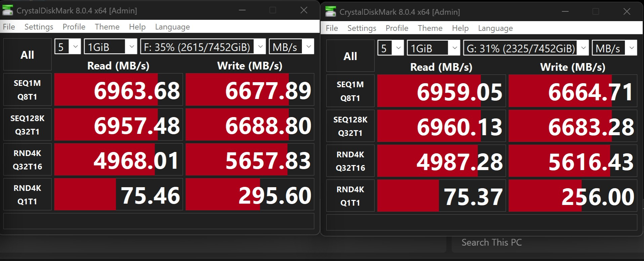644x261 pixels.
Task: Click the CrystalDiskMark app icon in left window
Action: 8,10
